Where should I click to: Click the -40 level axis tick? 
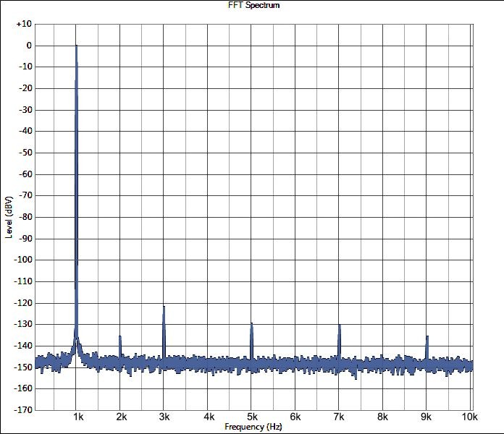25,131
